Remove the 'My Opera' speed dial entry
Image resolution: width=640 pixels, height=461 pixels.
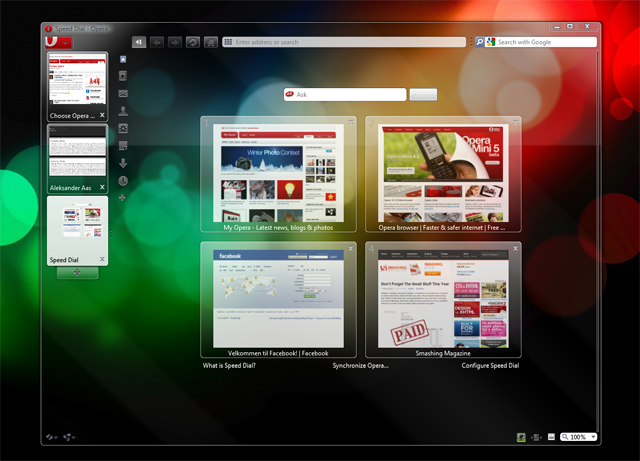coord(351,122)
